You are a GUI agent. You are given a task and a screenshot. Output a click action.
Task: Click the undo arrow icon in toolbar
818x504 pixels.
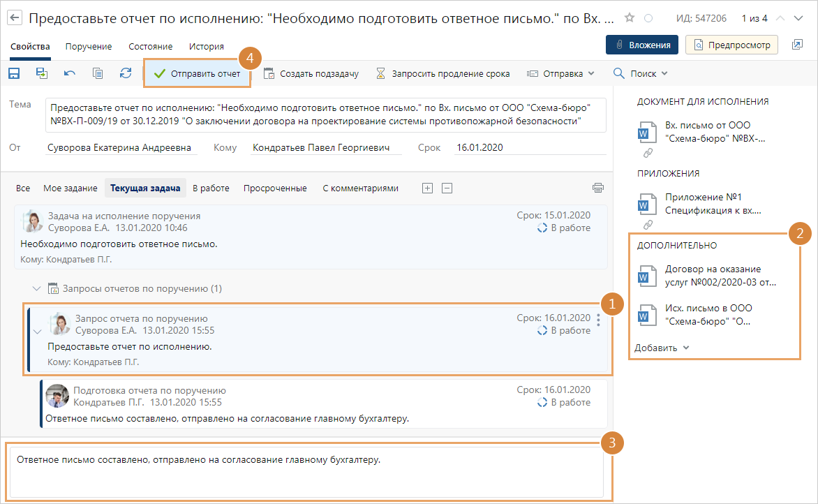[x=70, y=73]
